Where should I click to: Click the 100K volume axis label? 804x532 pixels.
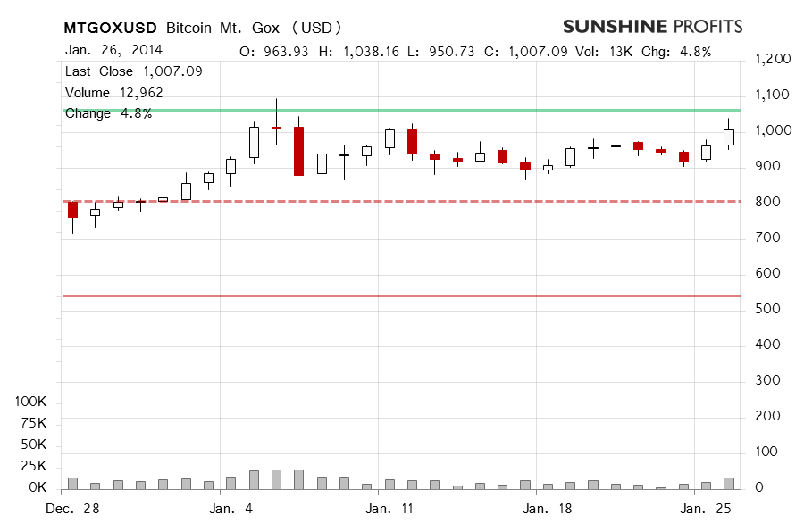(30, 402)
